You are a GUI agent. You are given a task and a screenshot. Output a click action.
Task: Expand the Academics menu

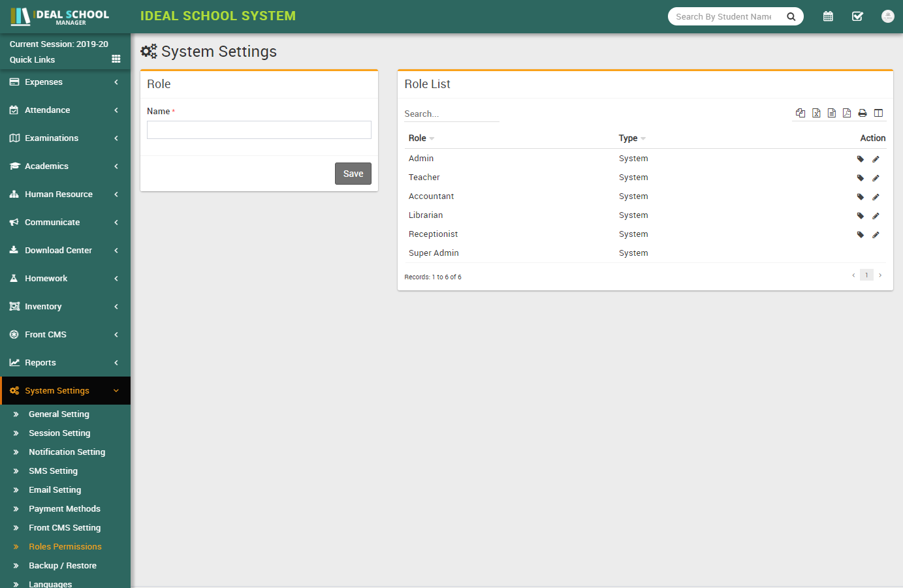coord(65,166)
